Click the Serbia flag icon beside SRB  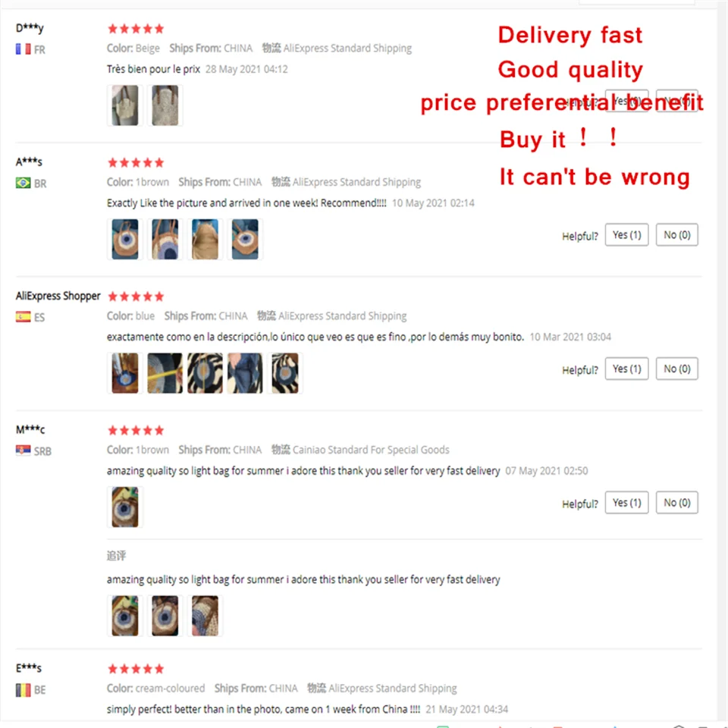(x=24, y=450)
